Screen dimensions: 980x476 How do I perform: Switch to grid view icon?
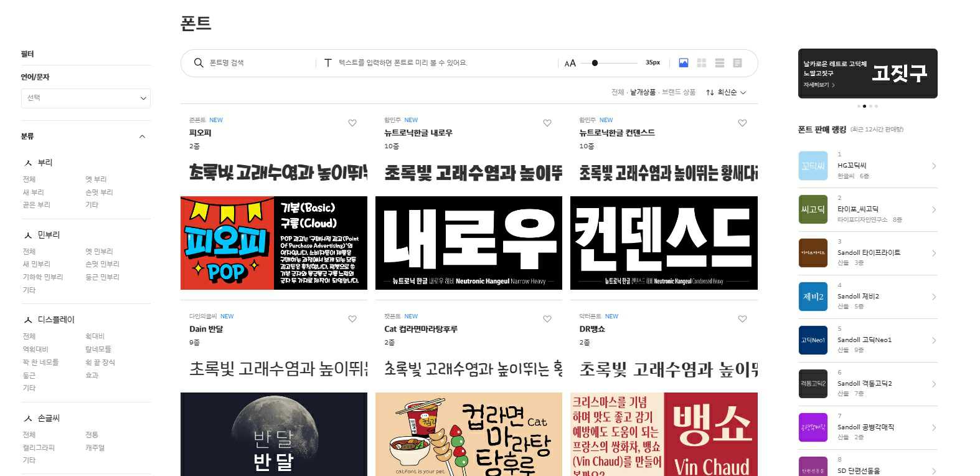click(x=702, y=63)
